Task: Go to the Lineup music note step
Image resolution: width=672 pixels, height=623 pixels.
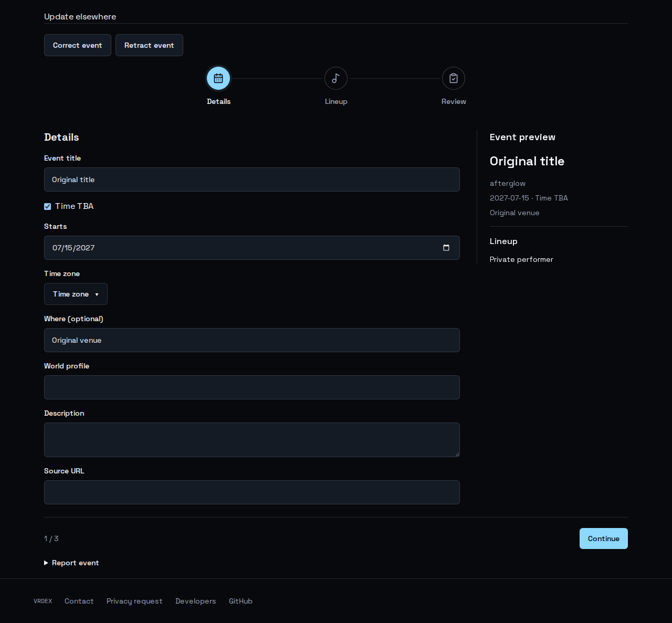Action: point(336,78)
